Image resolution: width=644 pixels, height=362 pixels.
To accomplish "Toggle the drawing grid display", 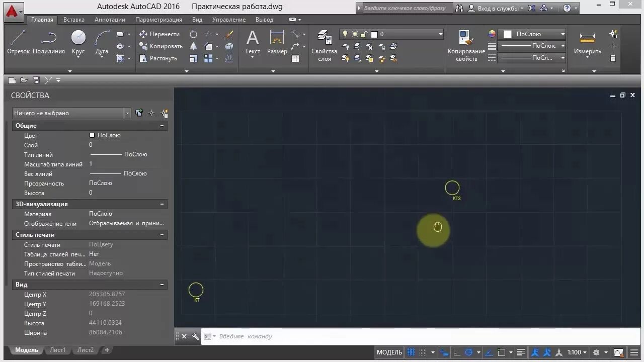I will click(x=411, y=352).
